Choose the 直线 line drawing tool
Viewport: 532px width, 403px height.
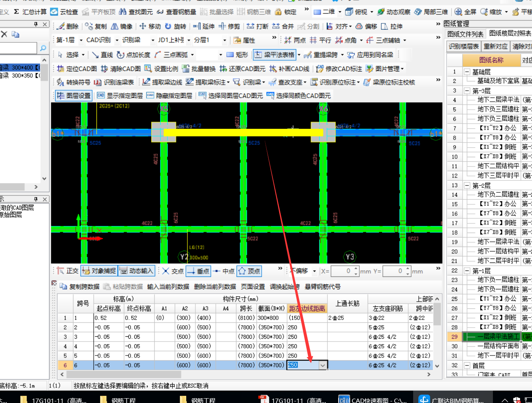pyautogui.click(x=102, y=55)
